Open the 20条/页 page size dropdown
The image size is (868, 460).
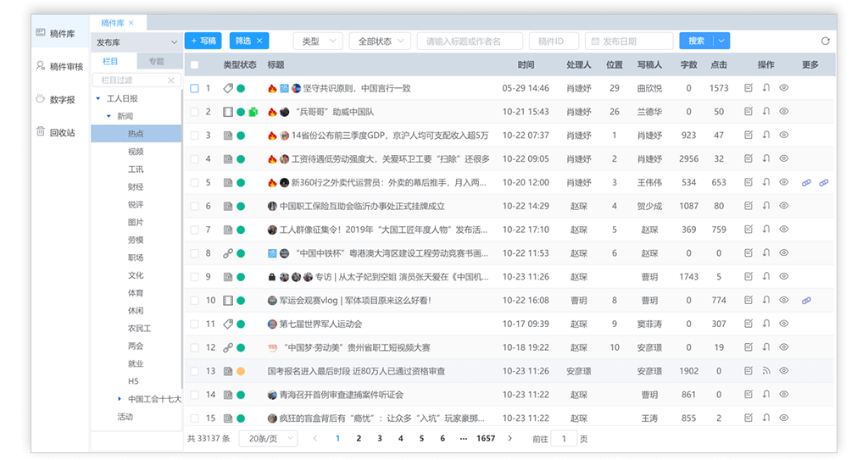268,439
